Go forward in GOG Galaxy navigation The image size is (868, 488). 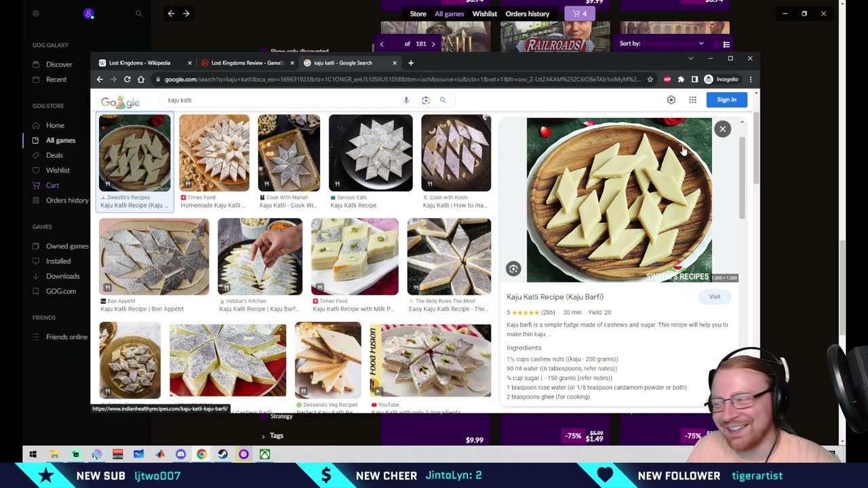point(186,14)
